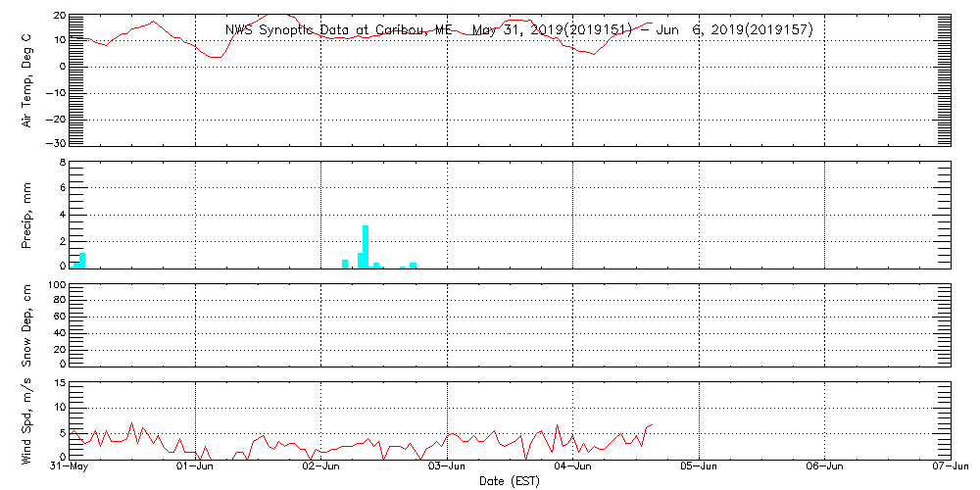Image resolution: width=980 pixels, height=490 pixels.
Task: Click the '8' tick on precipitation axis
Action: point(62,163)
